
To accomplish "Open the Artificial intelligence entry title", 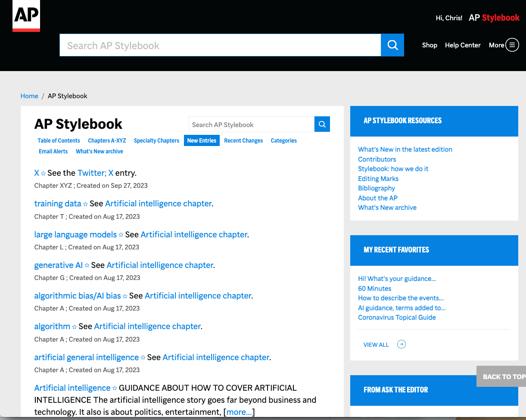I will 72,388.
